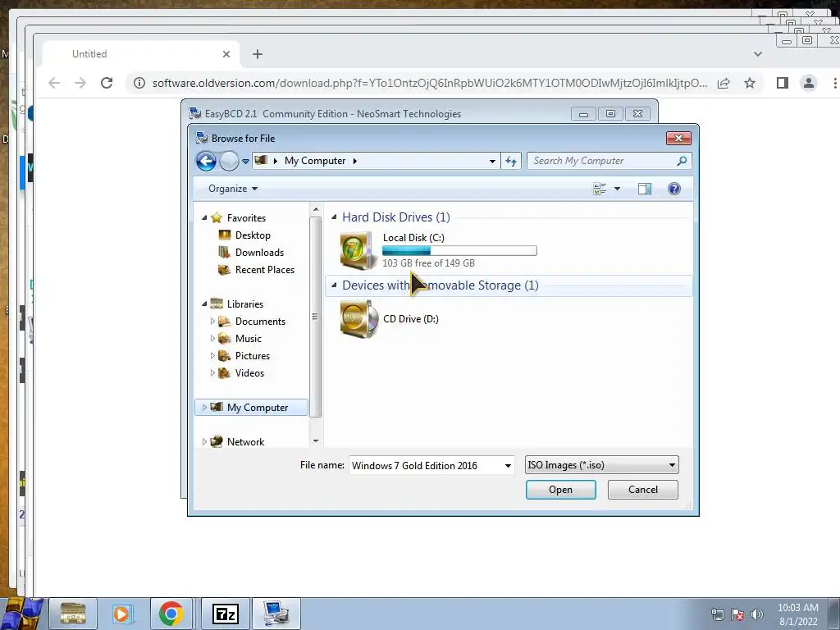The width and height of the screenshot is (840, 630).
Task: Click the Open button
Action: (560, 490)
